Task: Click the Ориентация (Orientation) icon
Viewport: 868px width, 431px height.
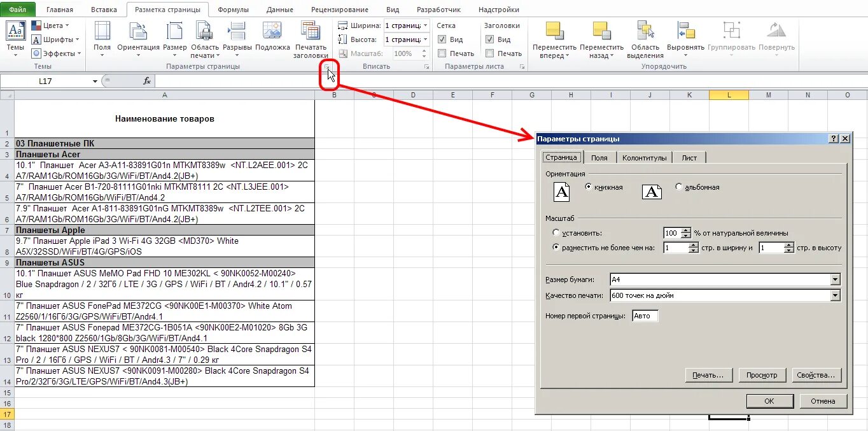Action: (x=138, y=31)
